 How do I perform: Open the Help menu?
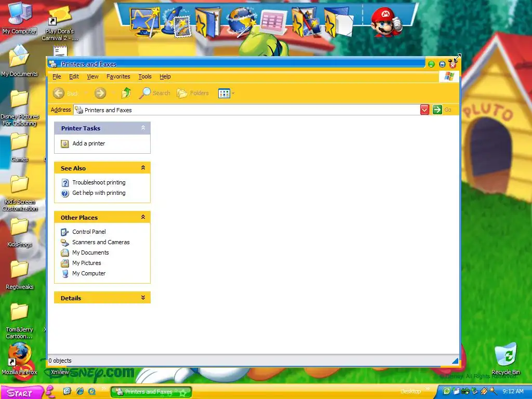point(165,76)
